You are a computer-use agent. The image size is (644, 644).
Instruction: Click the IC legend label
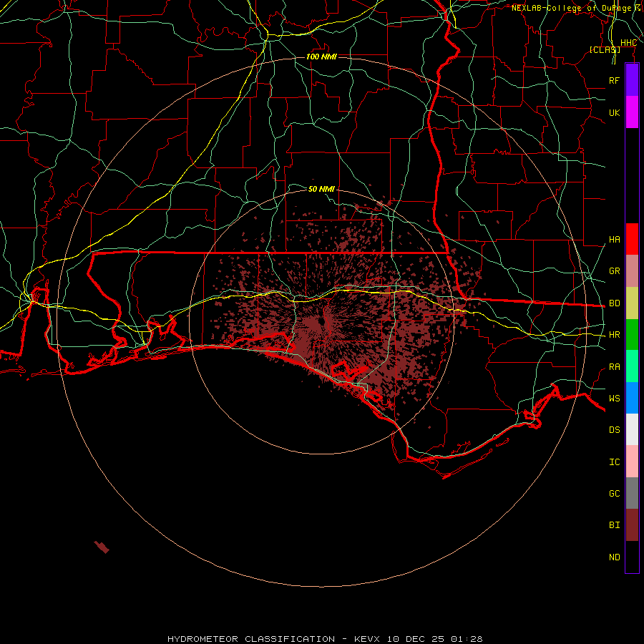[x=614, y=462]
